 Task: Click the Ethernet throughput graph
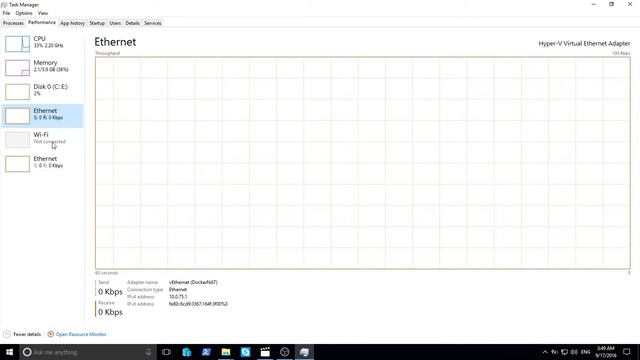pyautogui.click(x=363, y=163)
